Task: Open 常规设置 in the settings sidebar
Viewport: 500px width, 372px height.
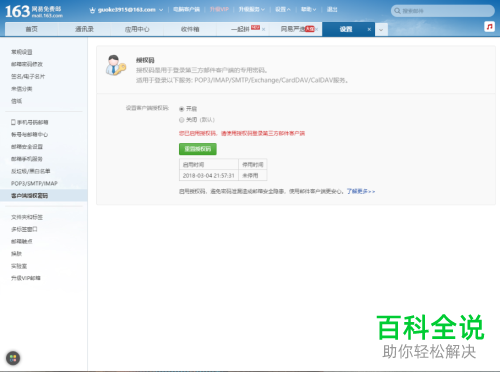Action: (22, 52)
